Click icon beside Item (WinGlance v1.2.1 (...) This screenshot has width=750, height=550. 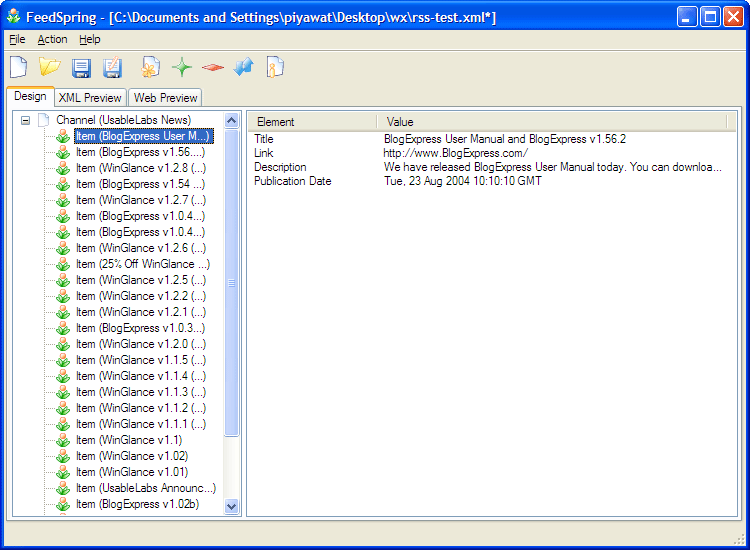click(63, 312)
